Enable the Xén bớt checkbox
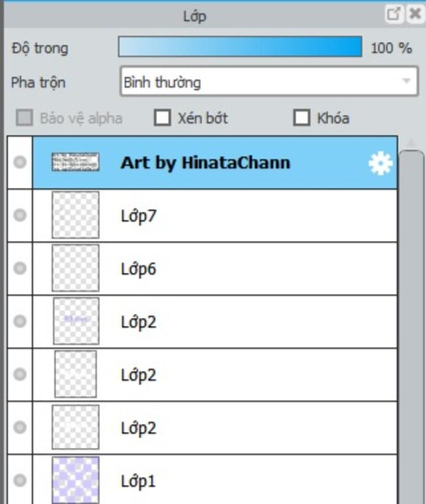426x504 pixels. (162, 118)
